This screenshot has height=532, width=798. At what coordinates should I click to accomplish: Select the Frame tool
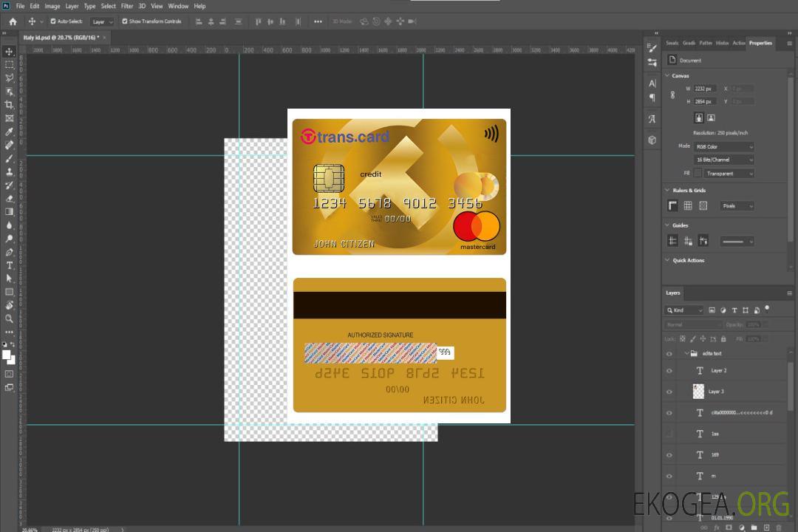click(9, 118)
